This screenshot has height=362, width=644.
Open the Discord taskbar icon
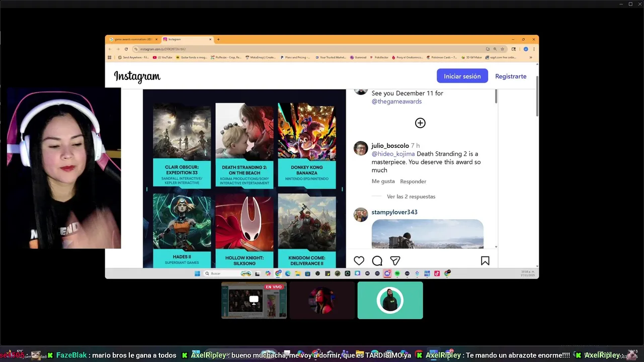coord(387,274)
